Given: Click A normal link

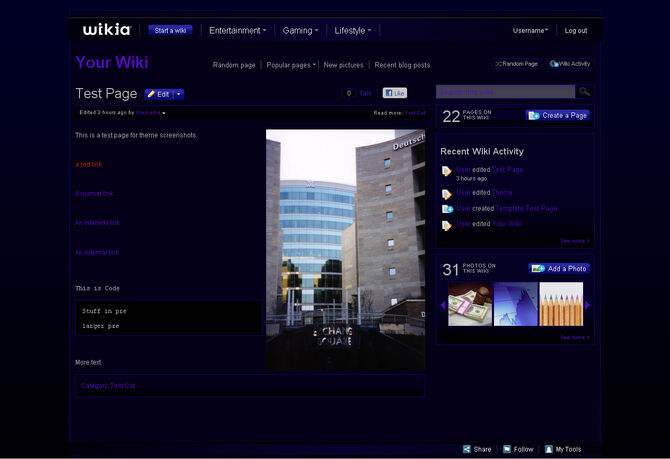Looking at the screenshot, I should (94, 194).
